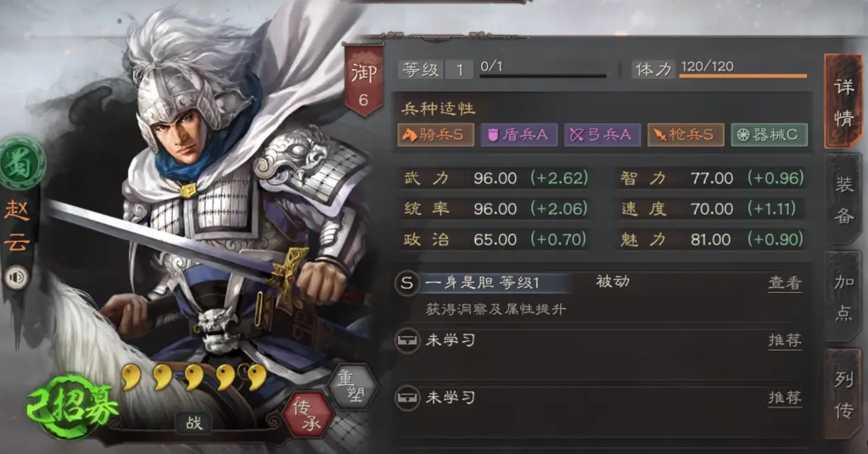
Task: Select the 骑兵S cavalry aptitude badge
Action: (x=435, y=135)
